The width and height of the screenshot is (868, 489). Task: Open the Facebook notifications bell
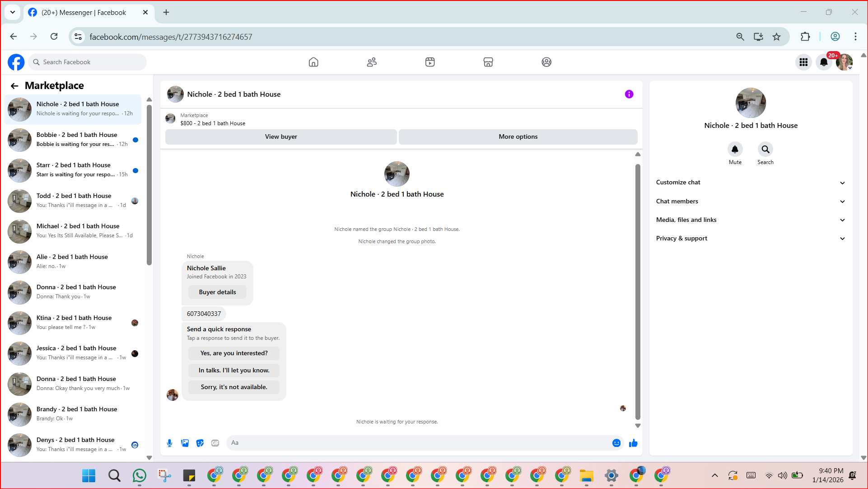(824, 62)
